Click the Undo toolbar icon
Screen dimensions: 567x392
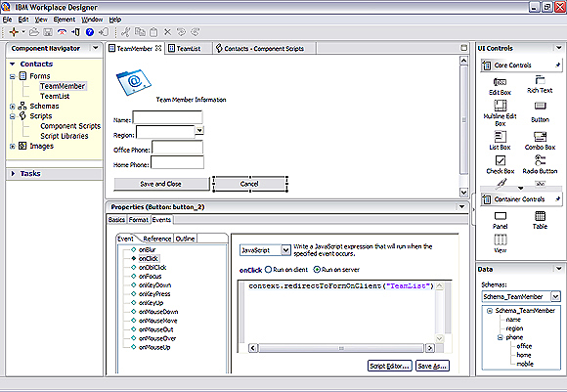pyautogui.click(x=181, y=32)
